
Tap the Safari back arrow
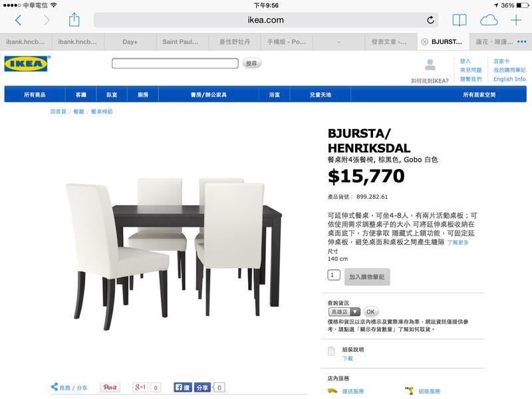(19, 20)
